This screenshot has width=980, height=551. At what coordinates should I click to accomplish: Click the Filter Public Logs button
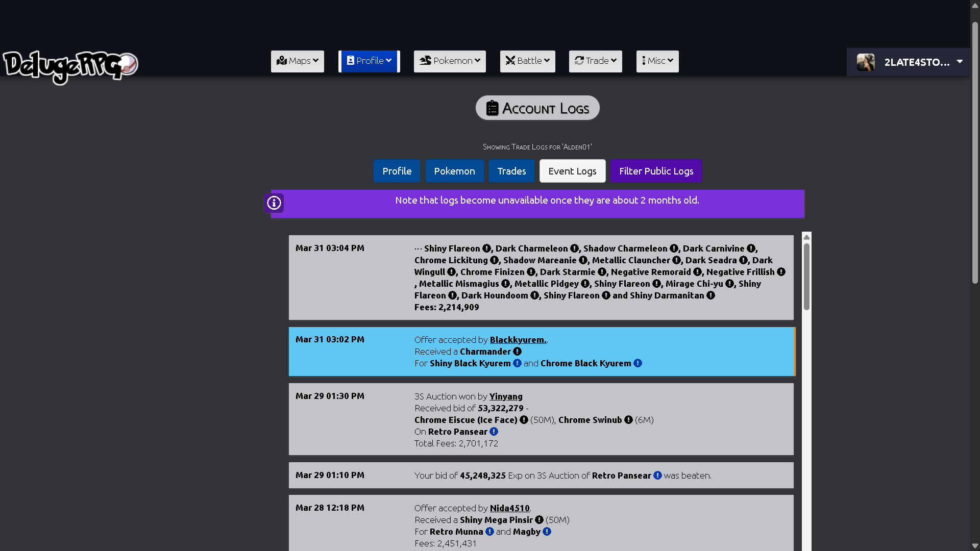pyautogui.click(x=656, y=171)
